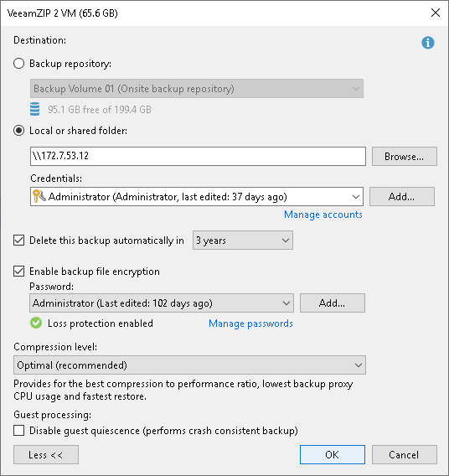
Task: Toggle Delete this backup automatically checkbox
Action: coord(18,241)
